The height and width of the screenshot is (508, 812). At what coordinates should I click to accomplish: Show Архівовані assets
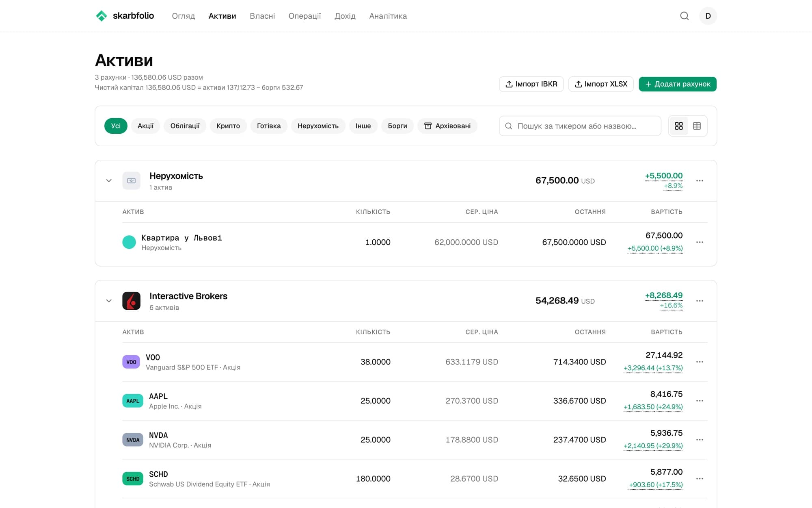coord(447,126)
